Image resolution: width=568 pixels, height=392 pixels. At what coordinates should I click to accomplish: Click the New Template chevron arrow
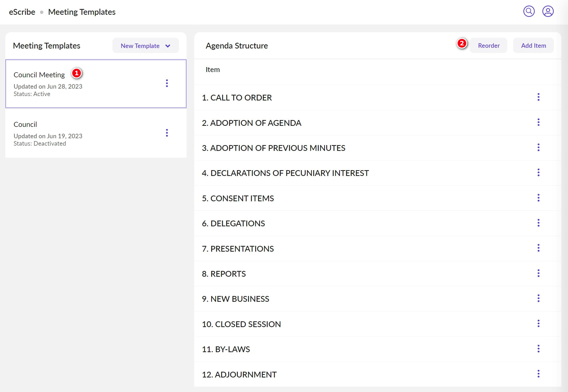point(168,46)
